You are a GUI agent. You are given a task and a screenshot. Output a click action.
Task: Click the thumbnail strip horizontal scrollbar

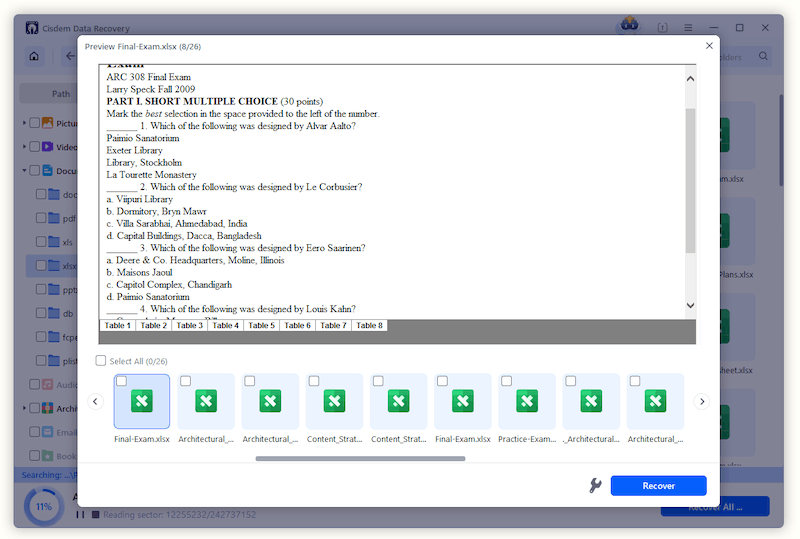[x=360, y=458]
